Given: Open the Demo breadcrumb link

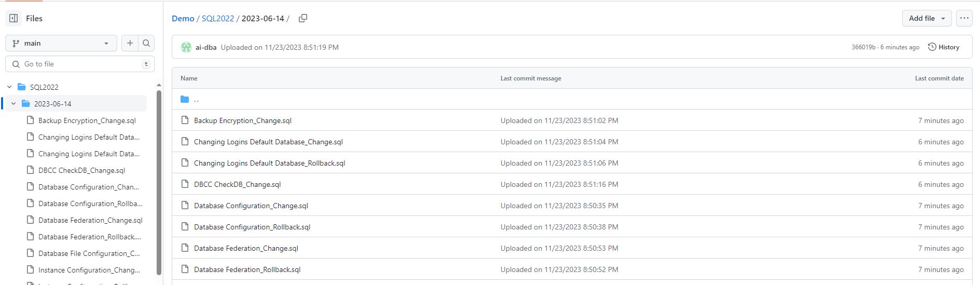Looking at the screenshot, I should [x=183, y=18].
